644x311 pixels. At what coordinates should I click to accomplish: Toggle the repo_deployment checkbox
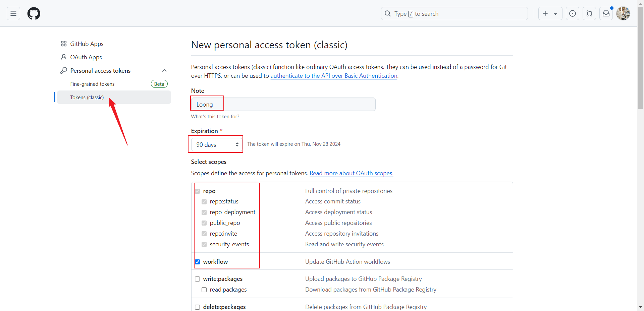(x=204, y=212)
